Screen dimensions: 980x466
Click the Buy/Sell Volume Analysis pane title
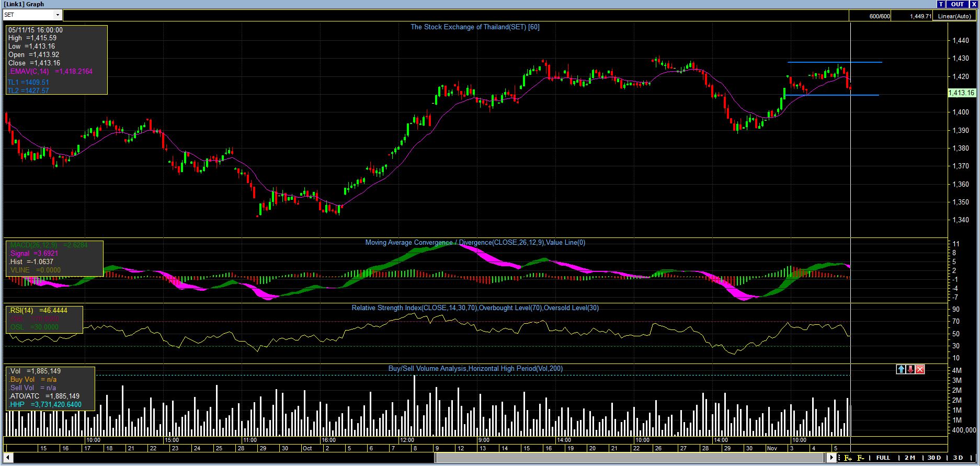tap(475, 369)
